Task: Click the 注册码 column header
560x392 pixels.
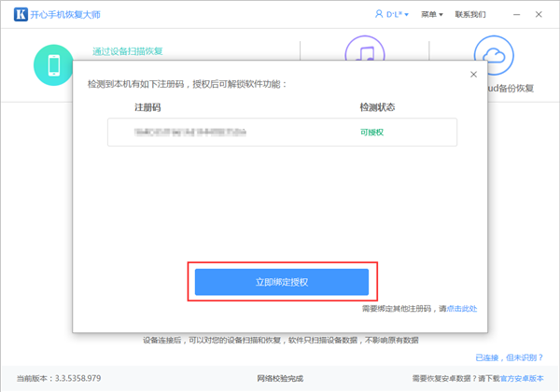Action: 147,107
